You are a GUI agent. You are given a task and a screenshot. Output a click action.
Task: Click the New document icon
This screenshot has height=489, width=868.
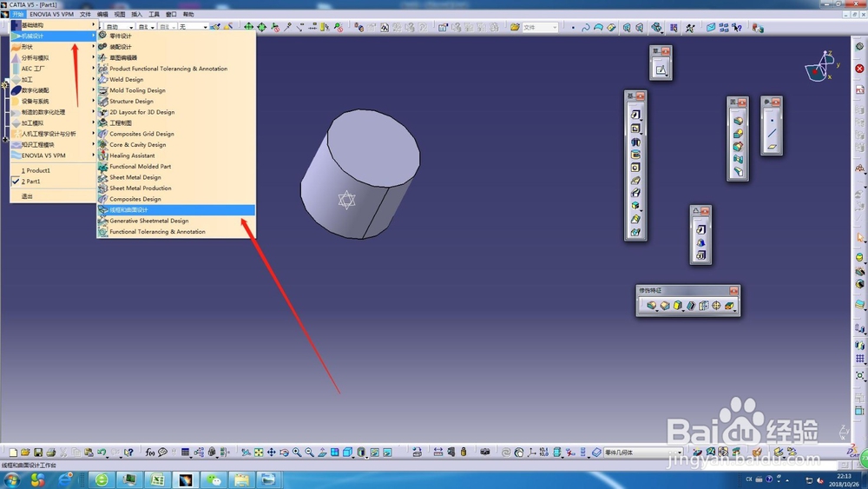coord(13,453)
